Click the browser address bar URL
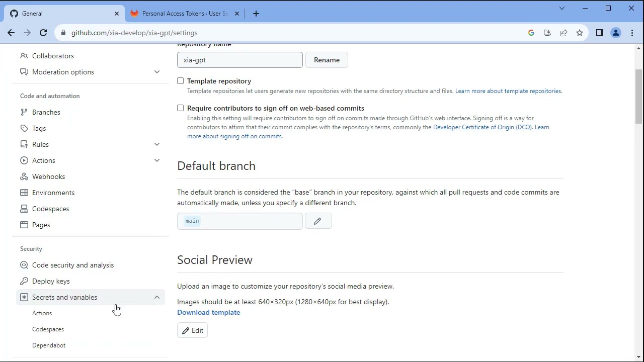Viewport: 644px width, 362px height. point(134,33)
